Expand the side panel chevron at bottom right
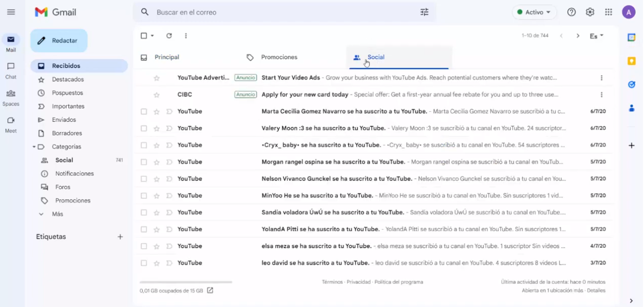The image size is (644, 307). point(631,301)
